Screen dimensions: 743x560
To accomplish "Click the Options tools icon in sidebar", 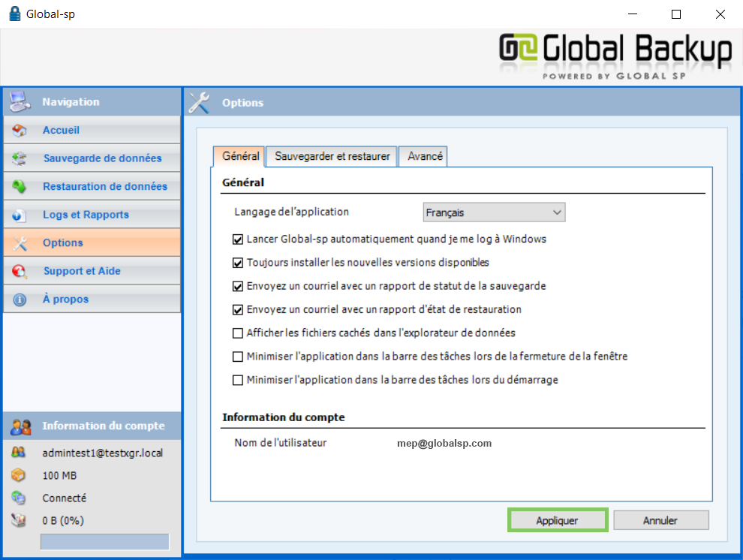I will click(x=20, y=243).
